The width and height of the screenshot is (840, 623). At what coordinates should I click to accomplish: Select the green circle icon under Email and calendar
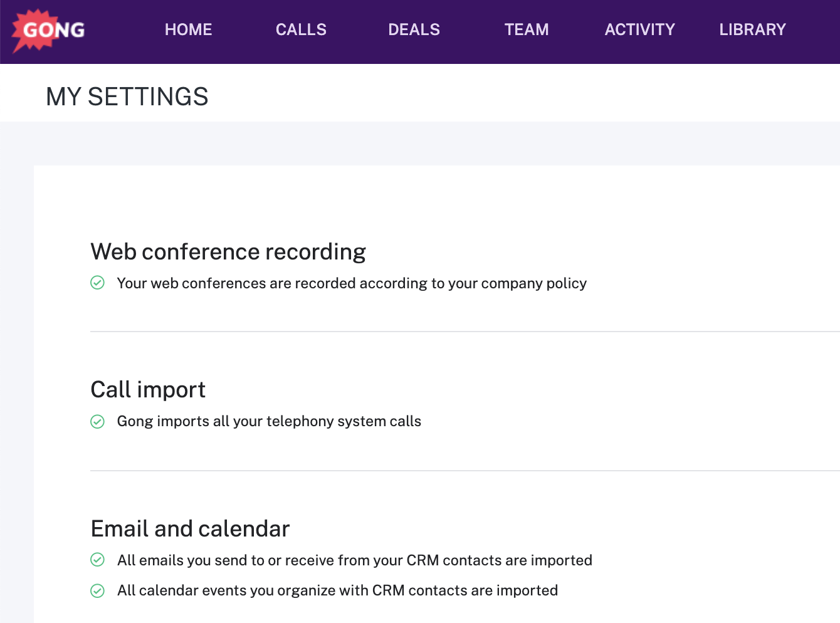click(x=97, y=560)
